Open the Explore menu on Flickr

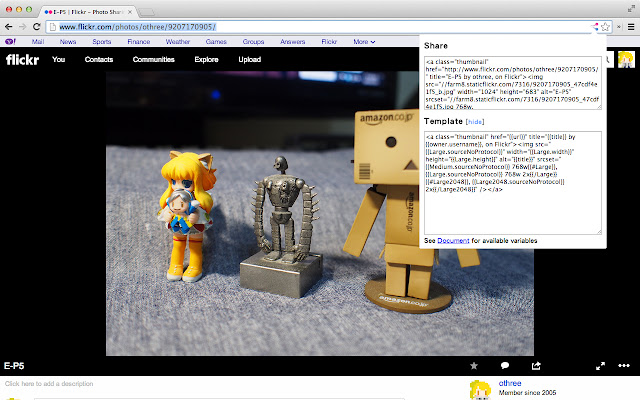(206, 60)
